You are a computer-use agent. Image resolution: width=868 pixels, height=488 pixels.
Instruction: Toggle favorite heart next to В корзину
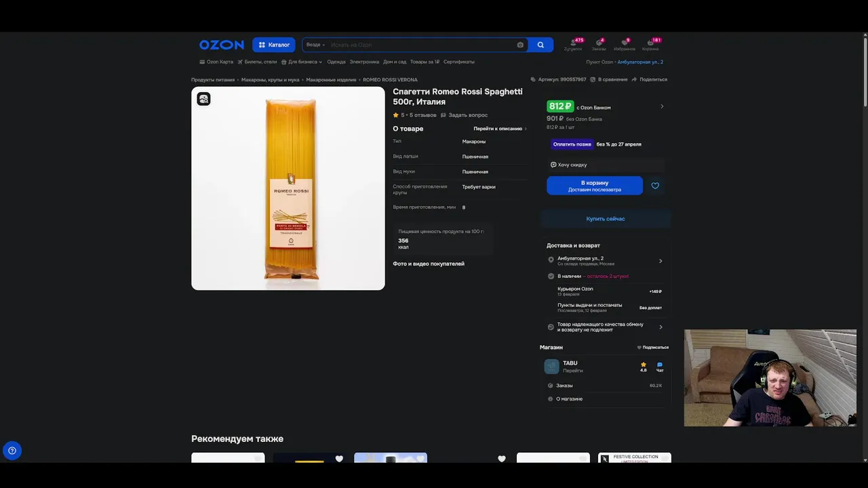coord(655,186)
